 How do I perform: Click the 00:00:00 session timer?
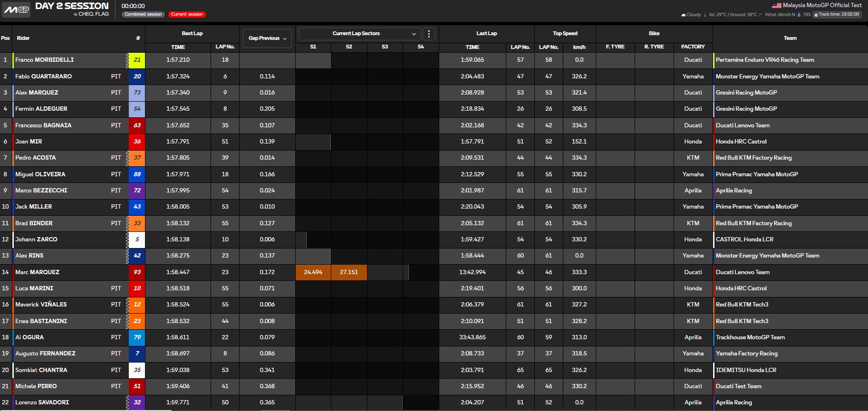(133, 6)
